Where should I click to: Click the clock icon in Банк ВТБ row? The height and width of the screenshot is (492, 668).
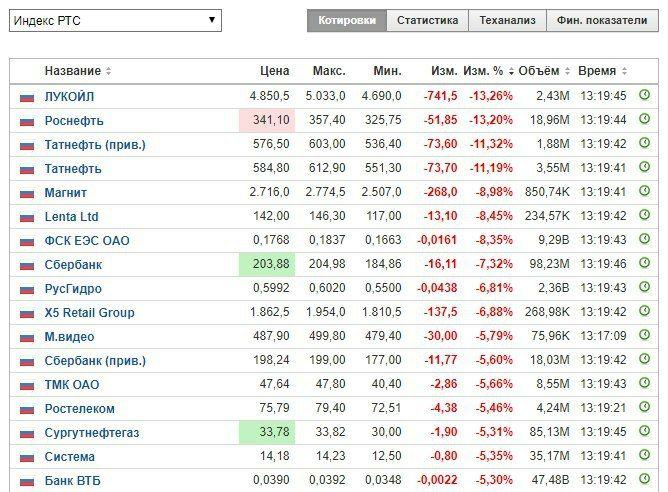[645, 479]
